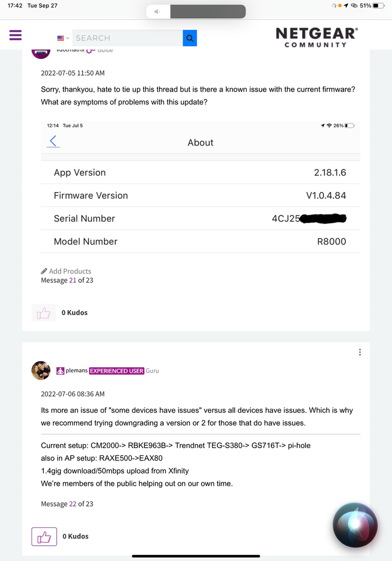View the 0 Kudos count on message 22

click(75, 536)
